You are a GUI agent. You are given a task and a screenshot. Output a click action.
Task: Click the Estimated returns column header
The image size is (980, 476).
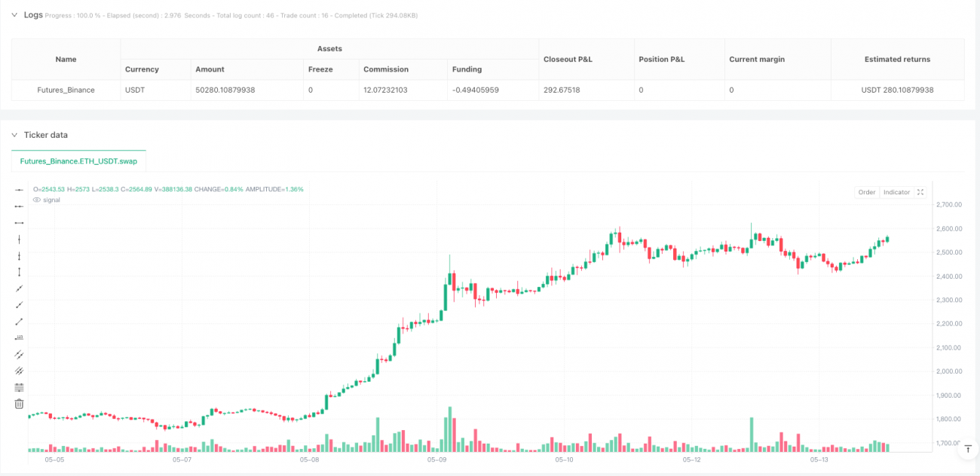[x=897, y=59]
